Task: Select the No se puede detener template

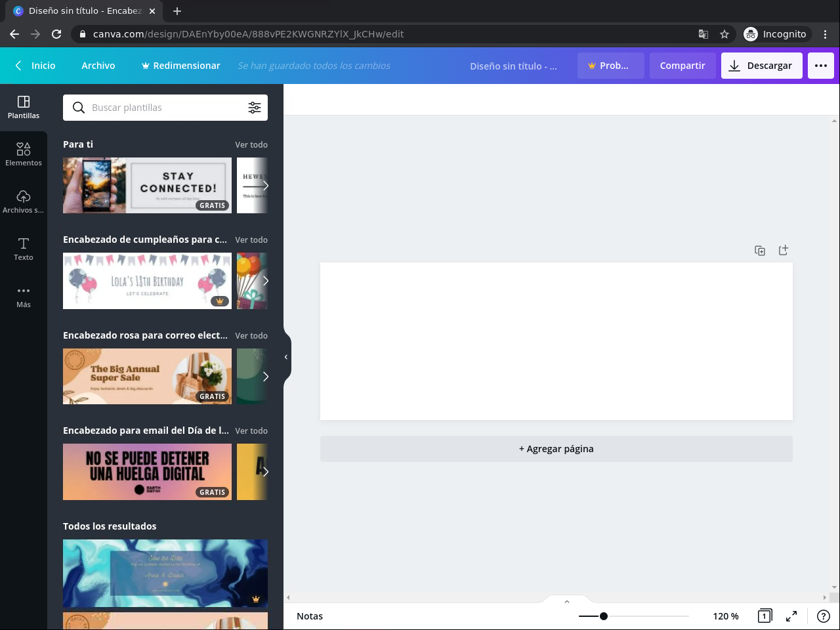Action: point(147,472)
